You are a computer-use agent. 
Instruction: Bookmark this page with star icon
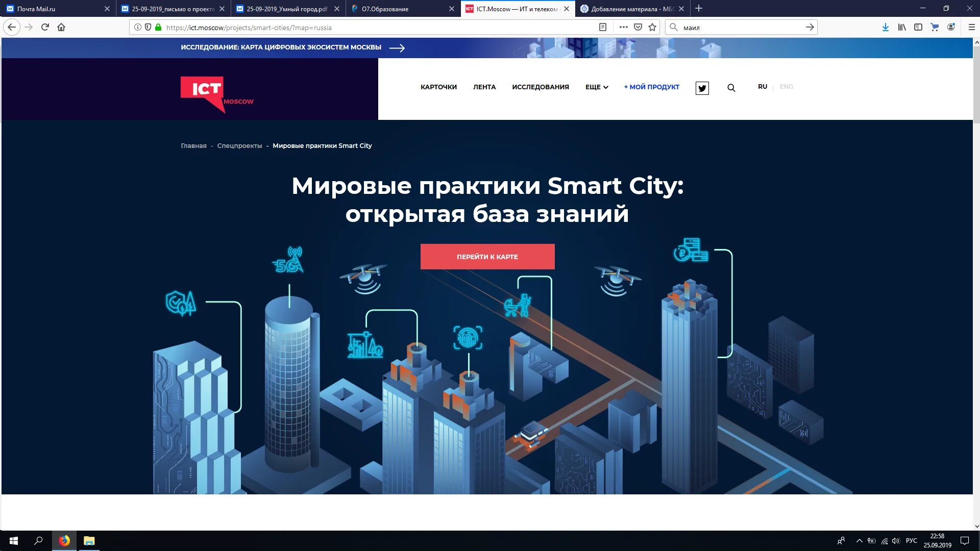click(x=652, y=27)
